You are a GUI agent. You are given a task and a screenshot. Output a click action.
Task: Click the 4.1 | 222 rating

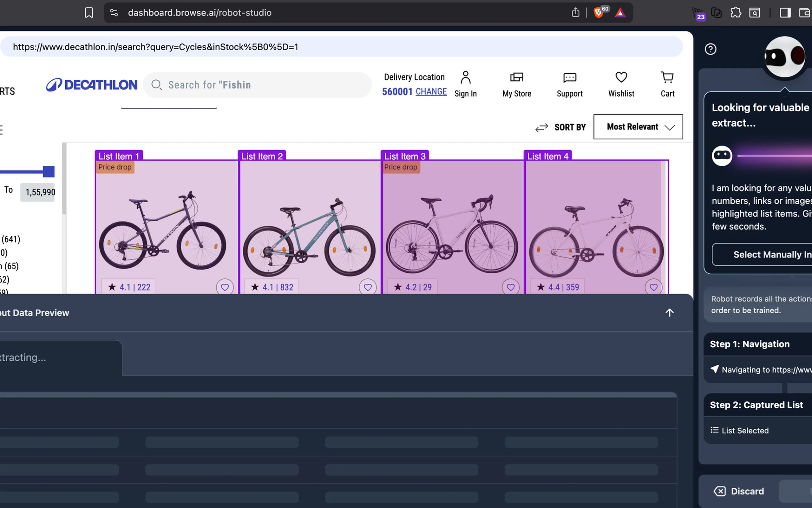point(129,287)
